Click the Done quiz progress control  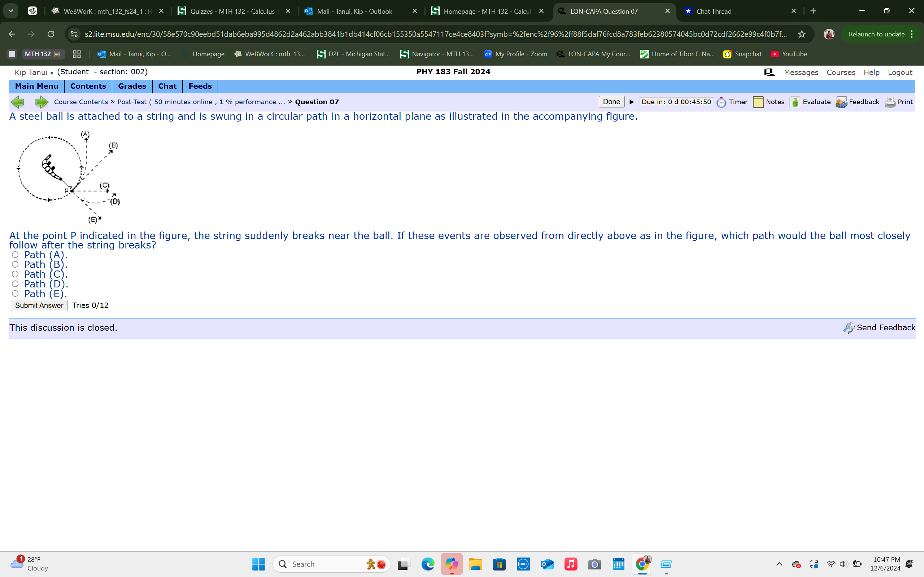click(x=611, y=101)
